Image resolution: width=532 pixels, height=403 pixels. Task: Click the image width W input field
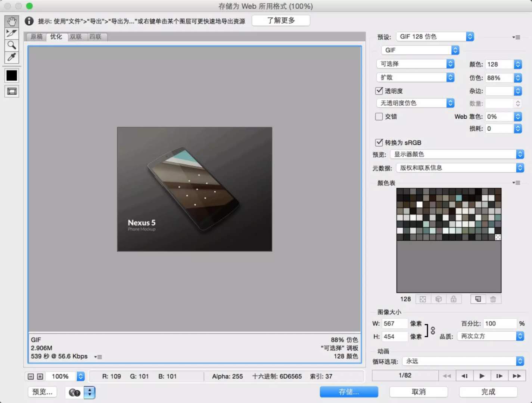[394, 324]
